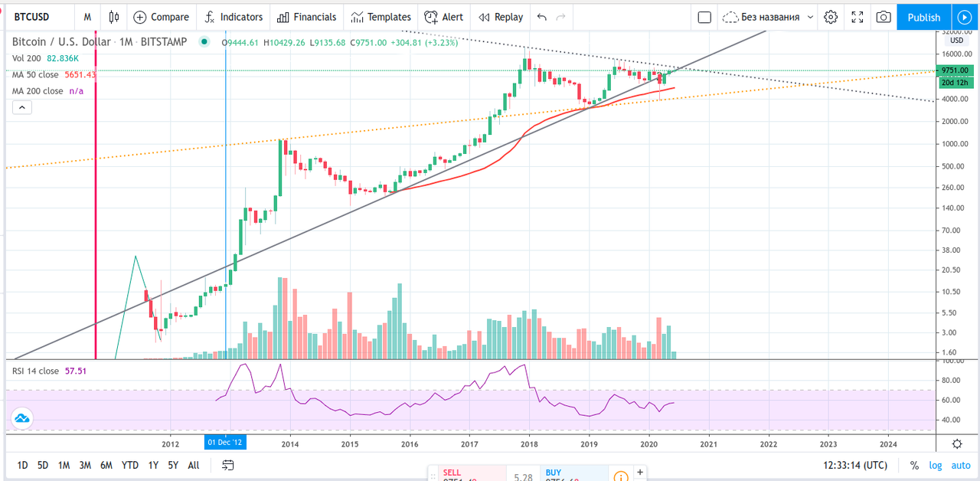Select the 1Y time range

153,465
